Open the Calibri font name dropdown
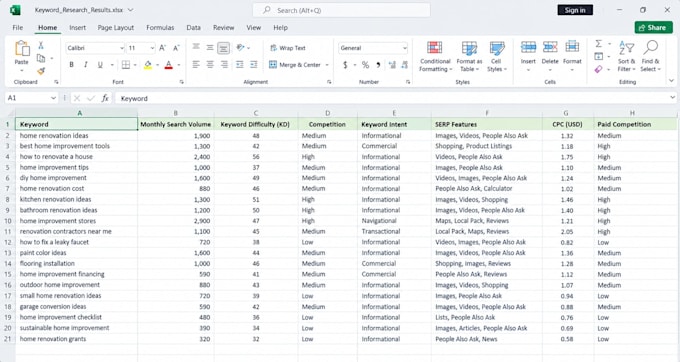The width and height of the screenshot is (680, 362). point(121,48)
